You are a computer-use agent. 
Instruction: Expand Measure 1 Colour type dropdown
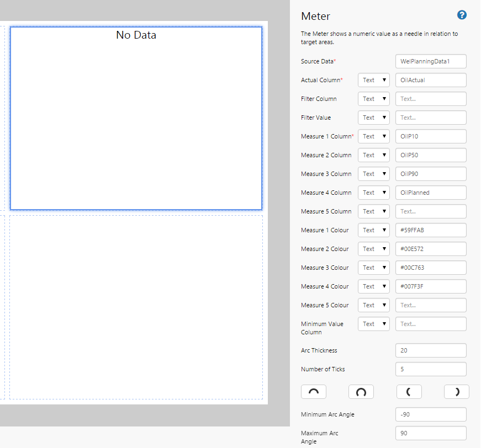373,230
